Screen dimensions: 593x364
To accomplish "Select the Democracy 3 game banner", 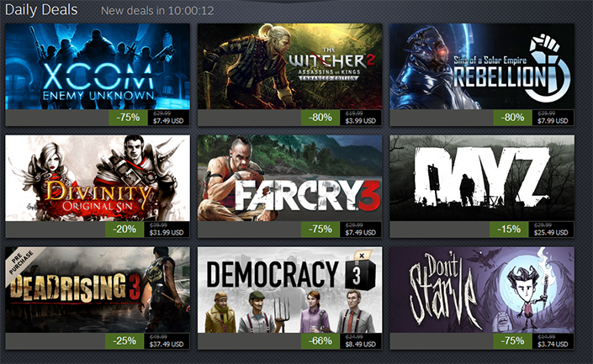I will pyautogui.click(x=289, y=290).
